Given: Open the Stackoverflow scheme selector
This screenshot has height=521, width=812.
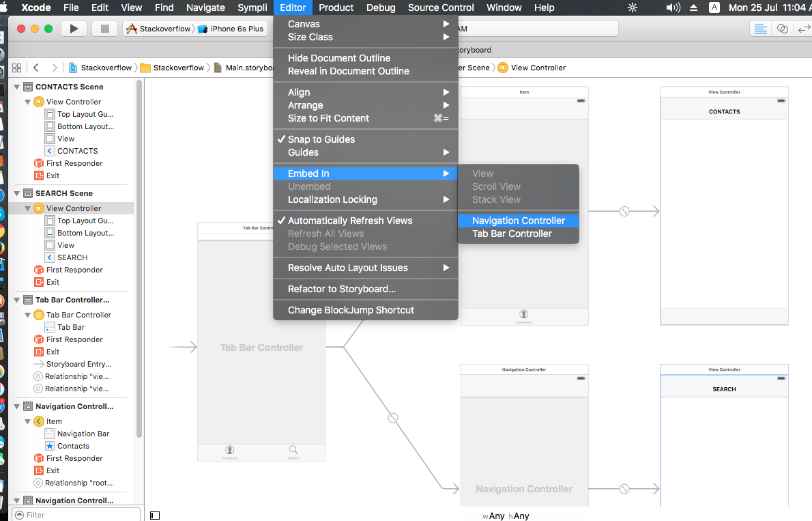Looking at the screenshot, I should 159,29.
